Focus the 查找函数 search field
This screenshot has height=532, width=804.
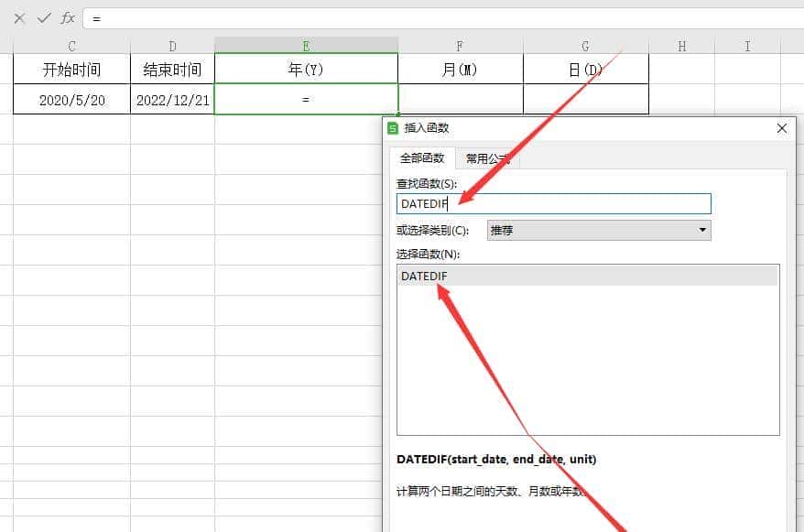553,203
